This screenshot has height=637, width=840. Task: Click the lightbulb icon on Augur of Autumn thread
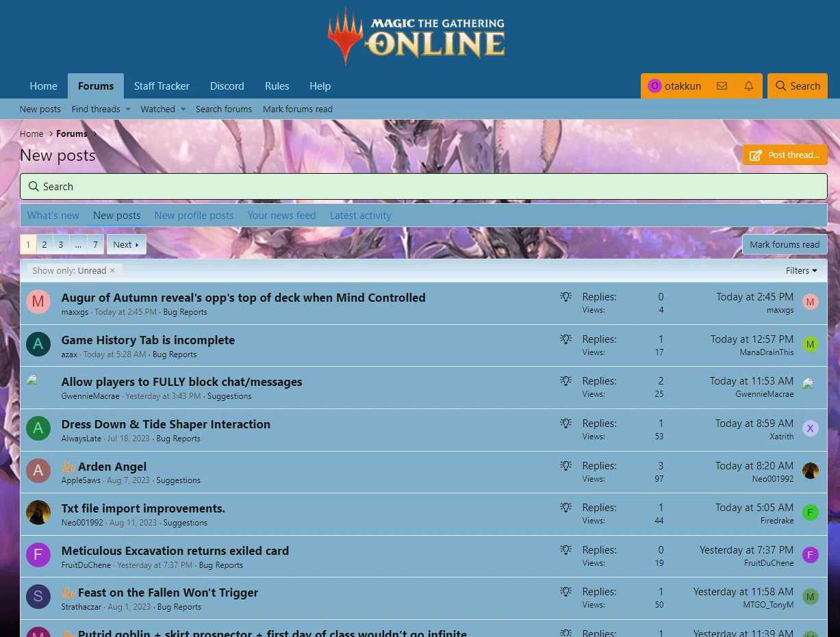565,297
